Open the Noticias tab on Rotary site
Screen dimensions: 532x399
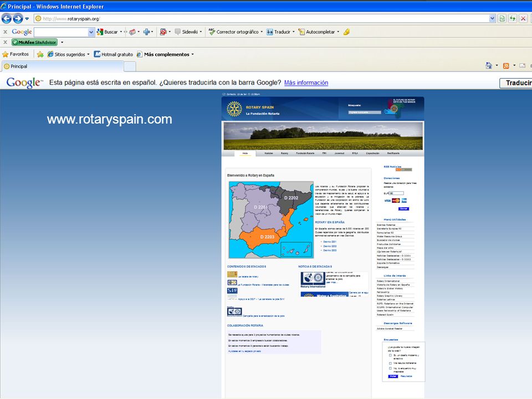coord(269,154)
